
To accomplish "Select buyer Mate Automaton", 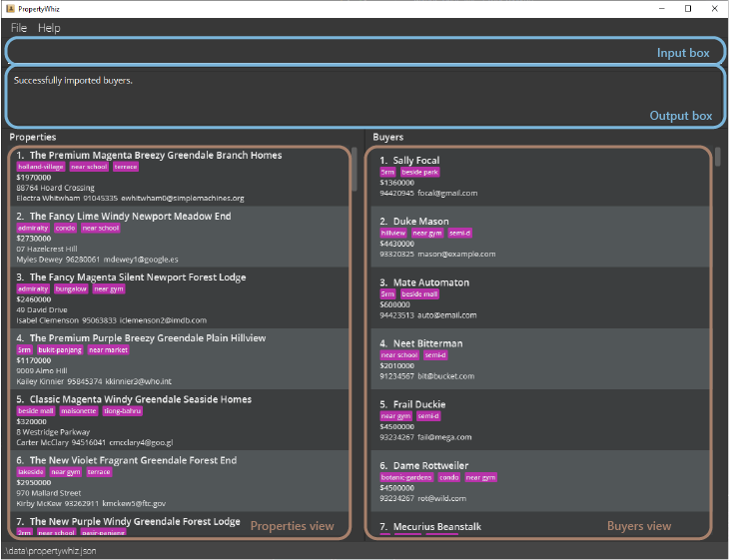I will click(x=540, y=297).
